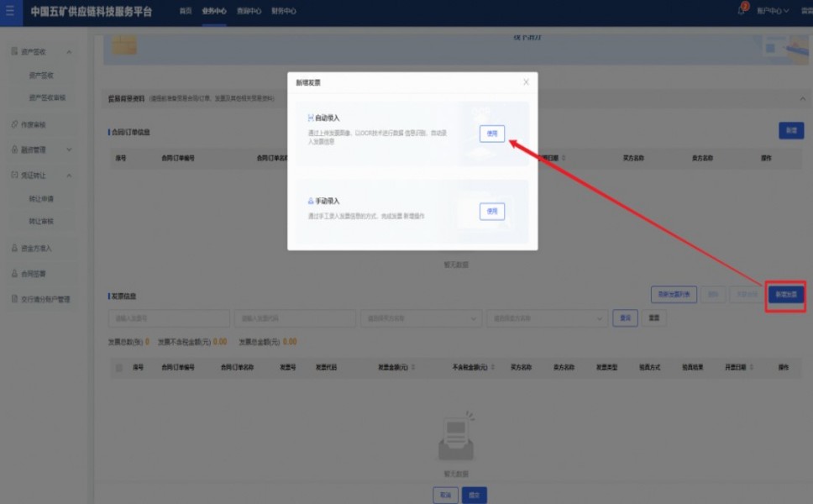Click the 手动录入 icon in dialog
The height and width of the screenshot is (504, 813).
[311, 202]
